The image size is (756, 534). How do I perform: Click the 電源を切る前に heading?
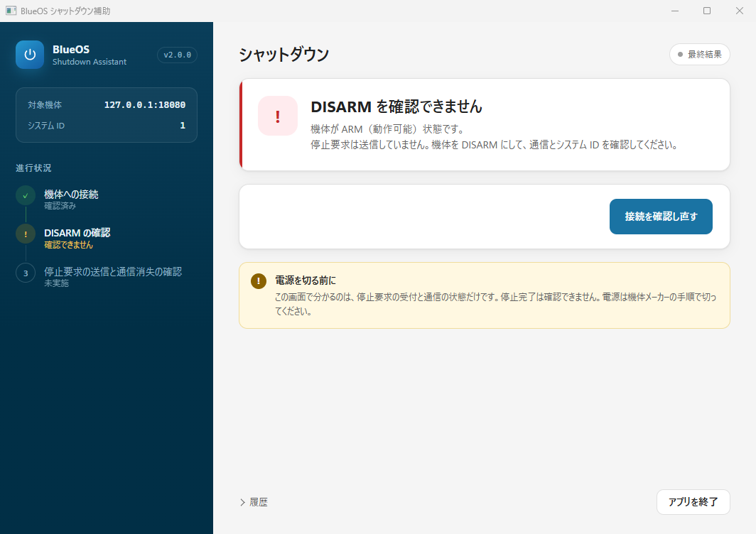pos(306,280)
